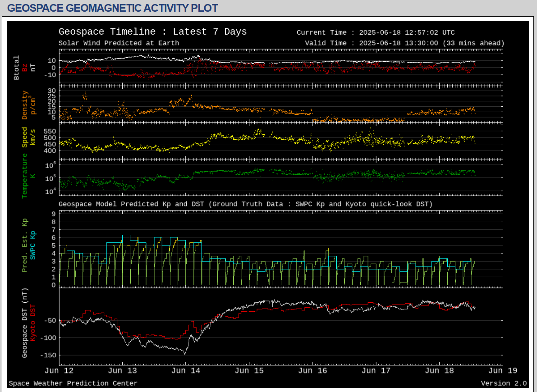Select the orange Density axis label
The image size is (537, 392).
(25, 105)
